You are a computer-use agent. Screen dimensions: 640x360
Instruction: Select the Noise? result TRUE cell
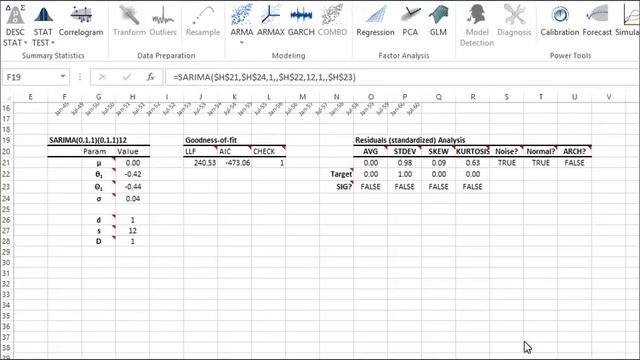coord(507,162)
